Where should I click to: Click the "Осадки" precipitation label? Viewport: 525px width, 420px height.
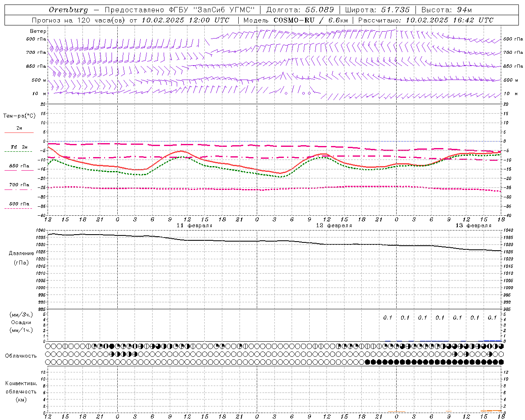click(21, 322)
